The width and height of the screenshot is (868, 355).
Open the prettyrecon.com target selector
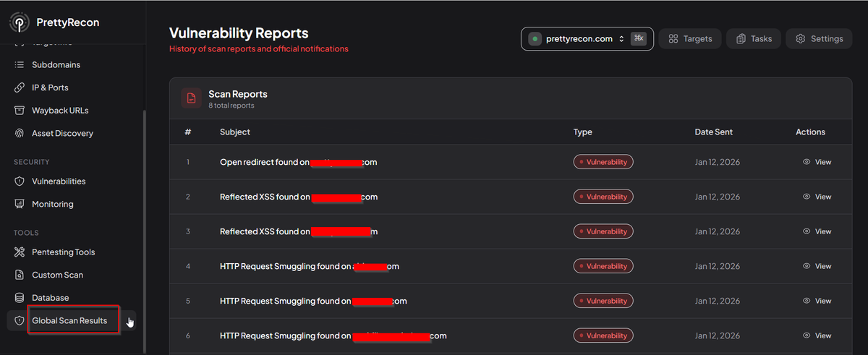(x=587, y=39)
